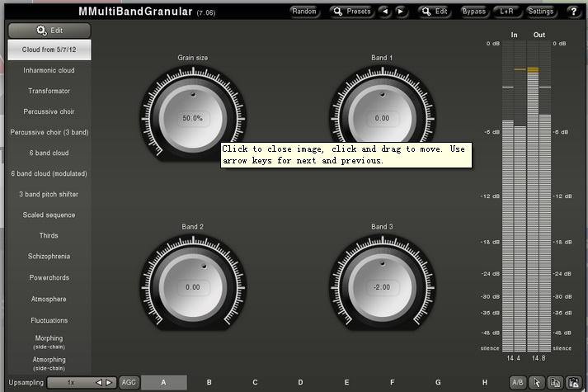Image resolution: width=588 pixels, height=392 pixels.
Task: Toggle the Bypass button
Action: click(x=474, y=12)
